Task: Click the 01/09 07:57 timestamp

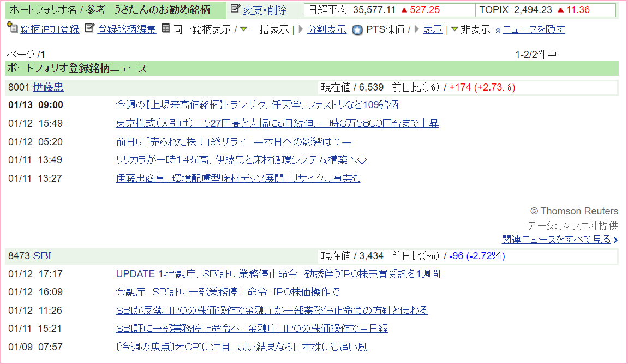Action: [x=35, y=347]
